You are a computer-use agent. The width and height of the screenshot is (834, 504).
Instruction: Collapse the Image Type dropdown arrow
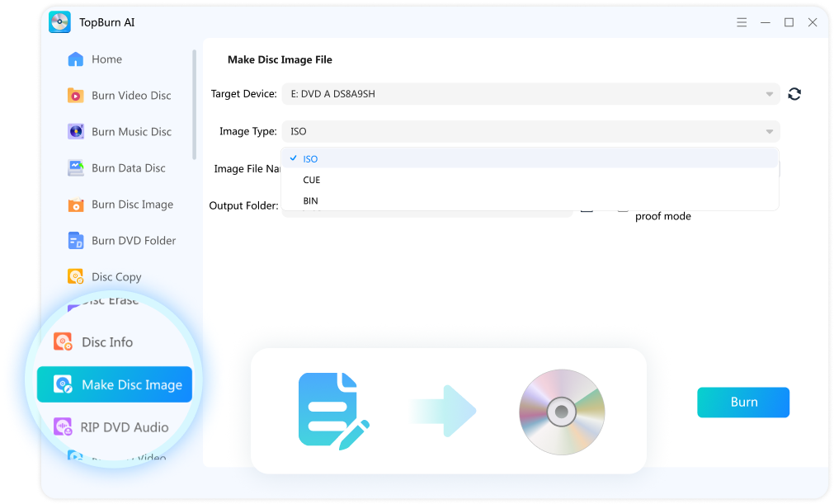click(769, 132)
